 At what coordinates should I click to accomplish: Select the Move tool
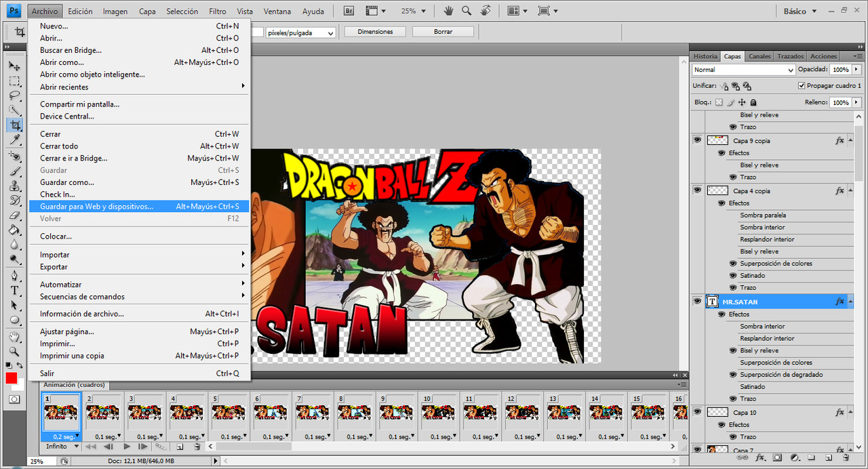coord(14,66)
